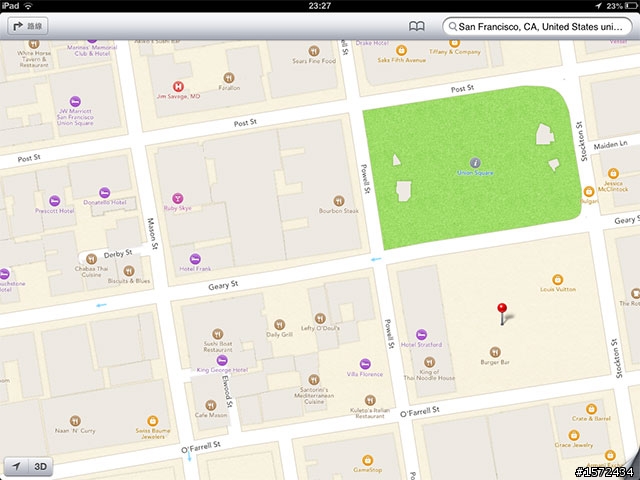Viewport: 640px width, 480px height.
Task: Tap the Maiden Ln street label
Action: point(610,144)
